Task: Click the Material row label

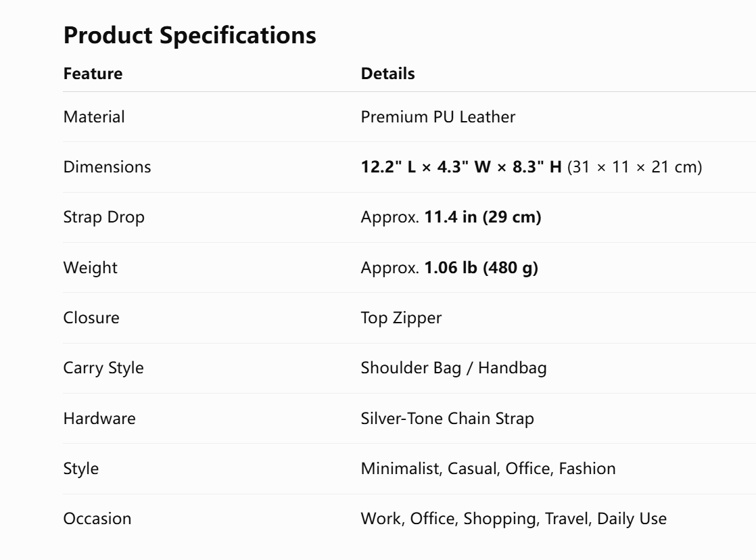Action: pyautogui.click(x=94, y=117)
